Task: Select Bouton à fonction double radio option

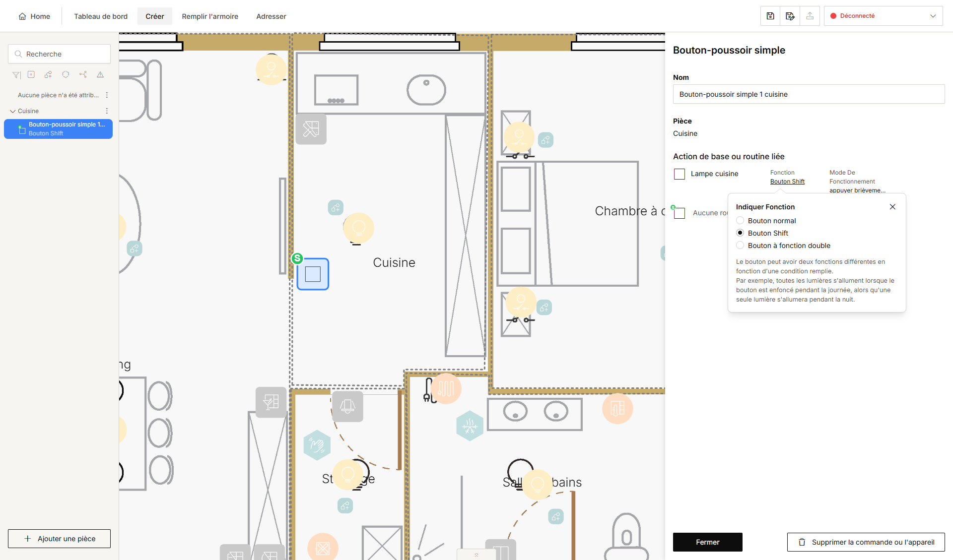Action: pos(740,245)
